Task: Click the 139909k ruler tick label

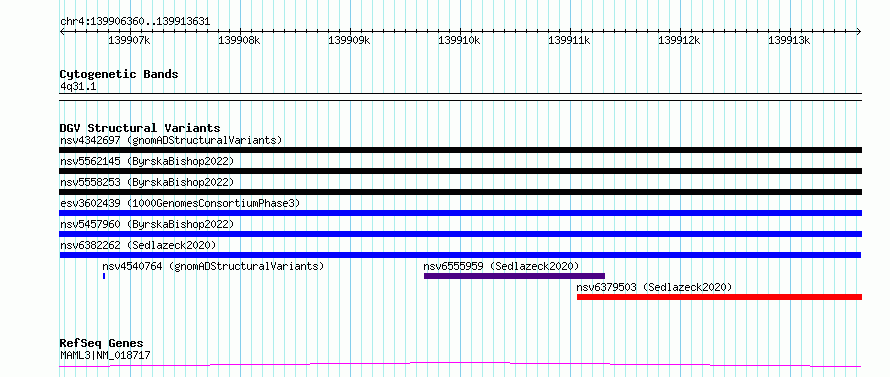Action: pos(349,40)
